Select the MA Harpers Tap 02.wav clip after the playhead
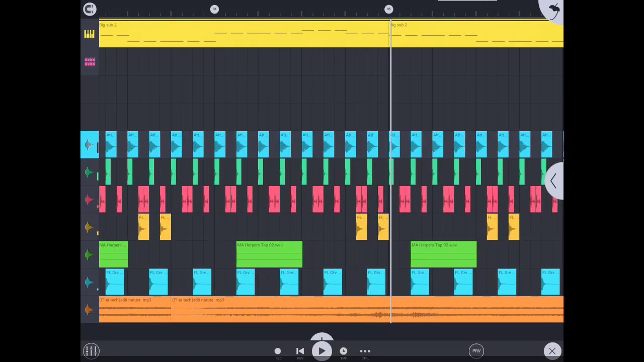 (444, 254)
